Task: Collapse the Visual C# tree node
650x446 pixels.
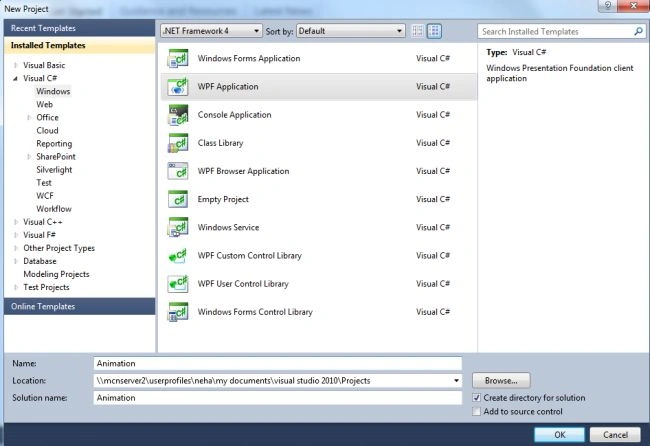Action: pos(16,78)
